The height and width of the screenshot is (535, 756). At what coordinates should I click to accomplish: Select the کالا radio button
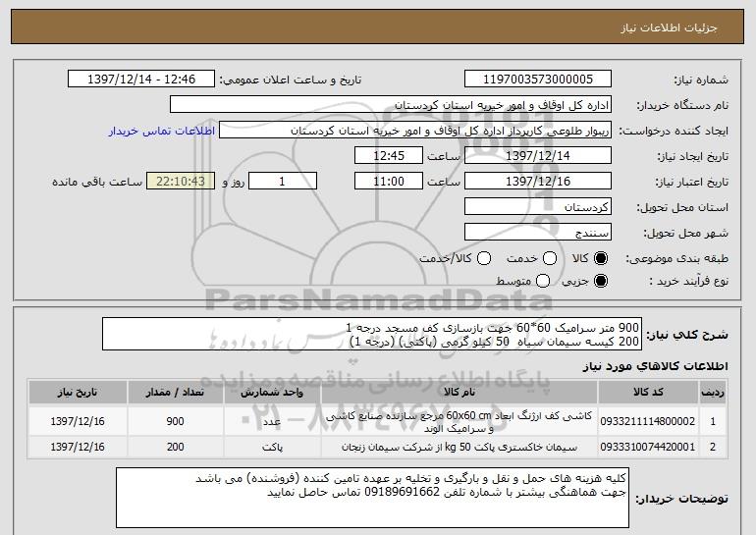pyautogui.click(x=601, y=258)
